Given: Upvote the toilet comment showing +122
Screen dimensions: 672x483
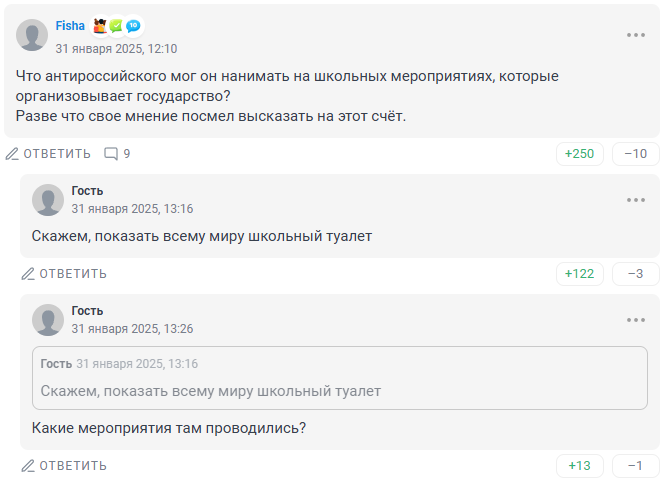Looking at the screenshot, I should [x=579, y=274].
